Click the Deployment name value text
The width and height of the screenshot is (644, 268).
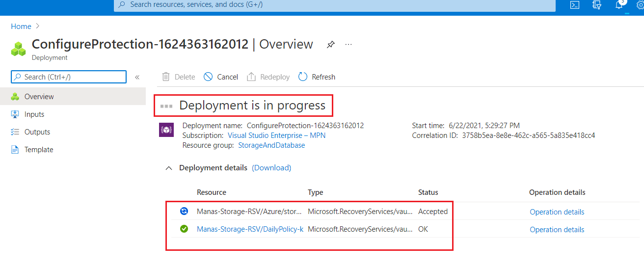[305, 126]
